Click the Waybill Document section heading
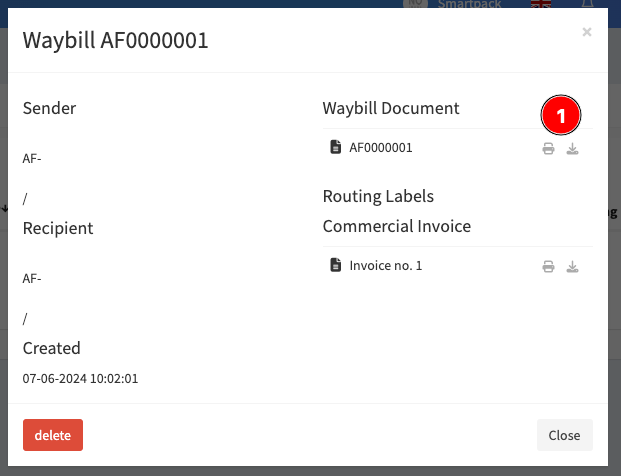 pyautogui.click(x=391, y=109)
